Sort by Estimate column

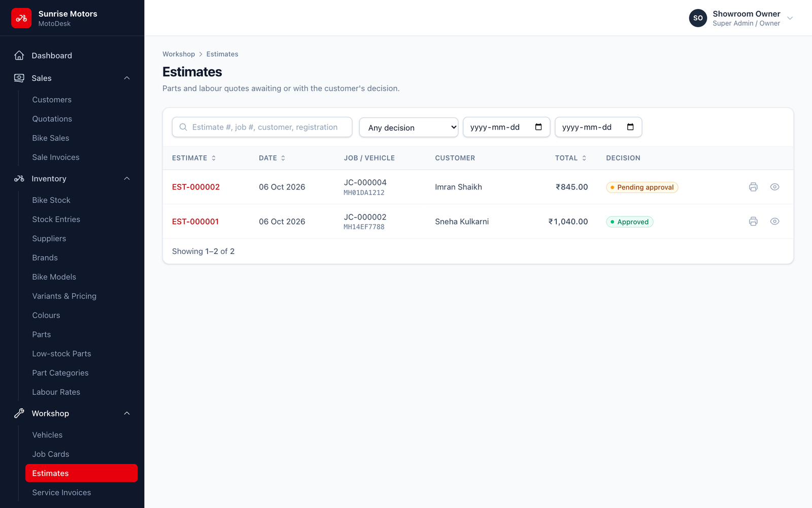point(194,158)
